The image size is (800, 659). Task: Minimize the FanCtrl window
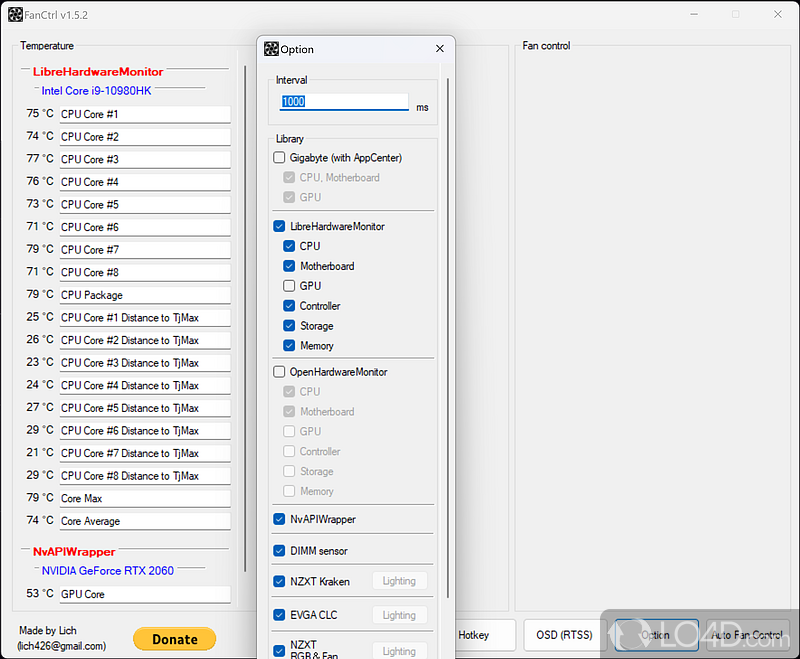coord(694,14)
